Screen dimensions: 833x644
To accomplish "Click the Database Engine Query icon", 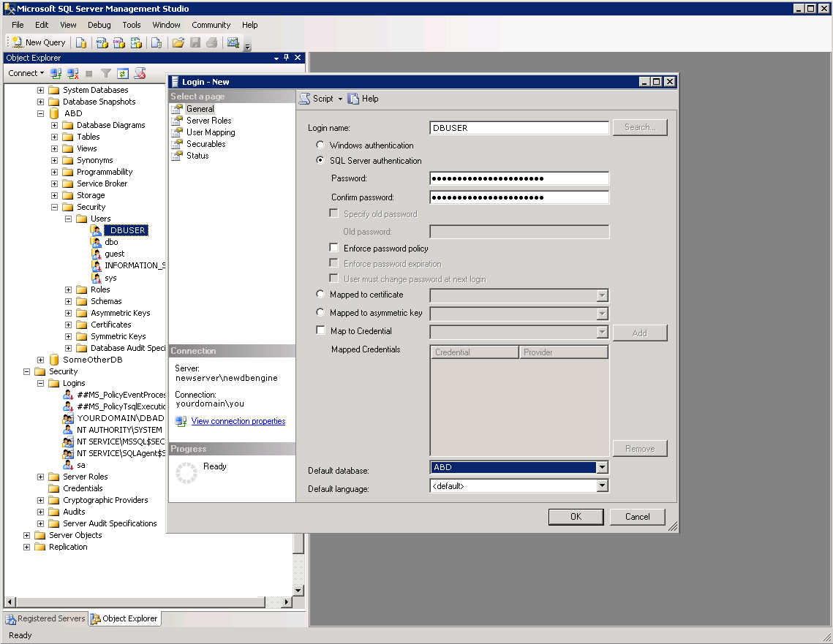I will [x=80, y=42].
